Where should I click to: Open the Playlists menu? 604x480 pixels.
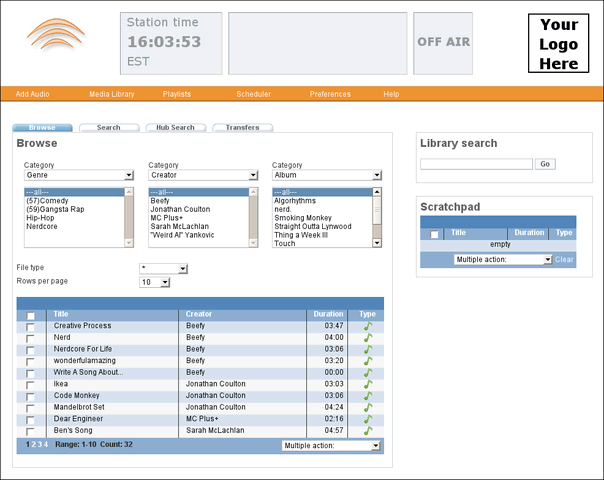pyautogui.click(x=176, y=94)
